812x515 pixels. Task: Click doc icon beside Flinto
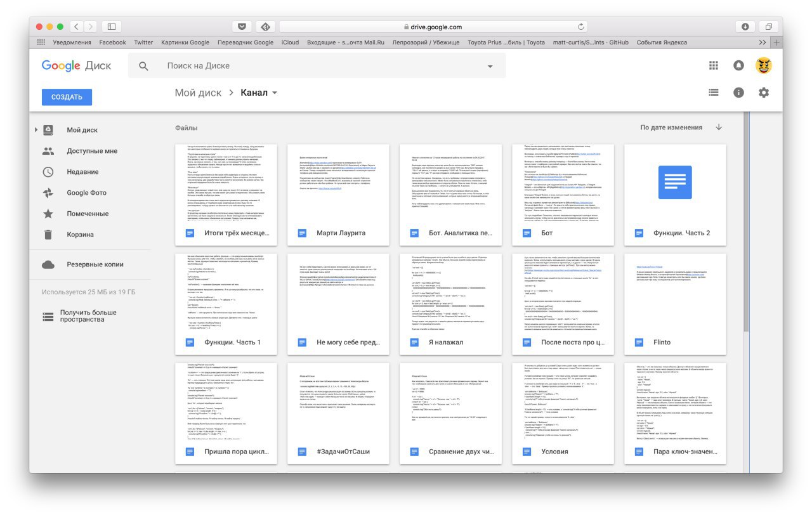pos(638,342)
